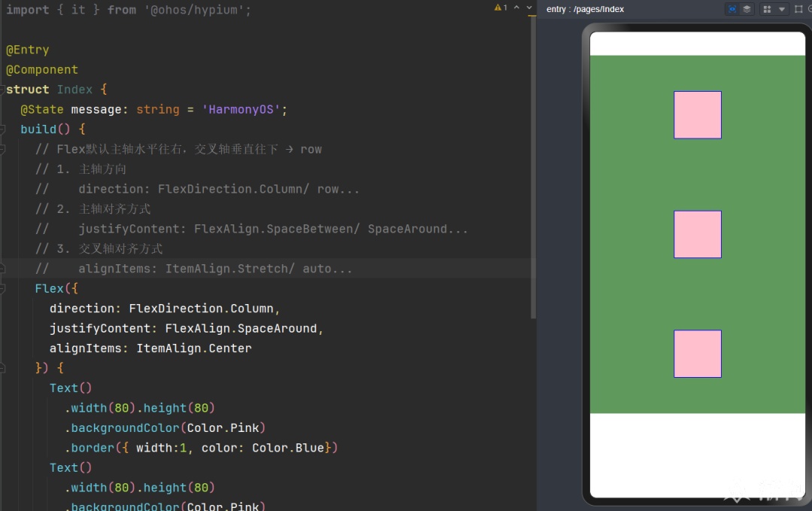
Task: Collapse the struct Index code block
Action: [x=2, y=90]
